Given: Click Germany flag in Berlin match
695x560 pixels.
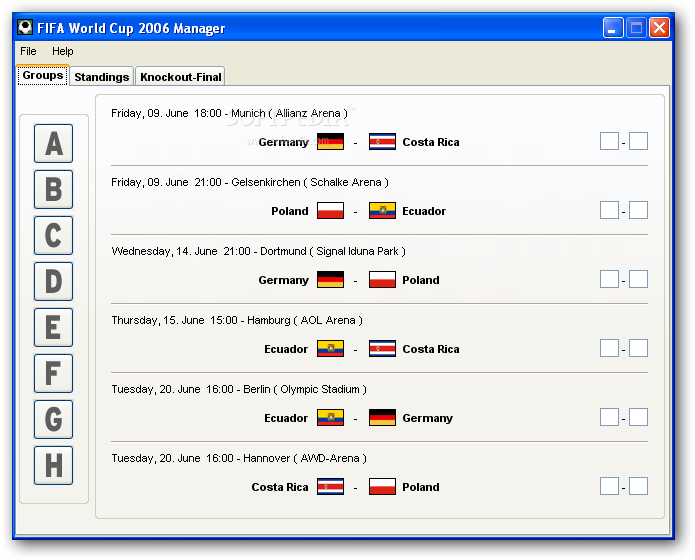Looking at the screenshot, I should click(382, 418).
